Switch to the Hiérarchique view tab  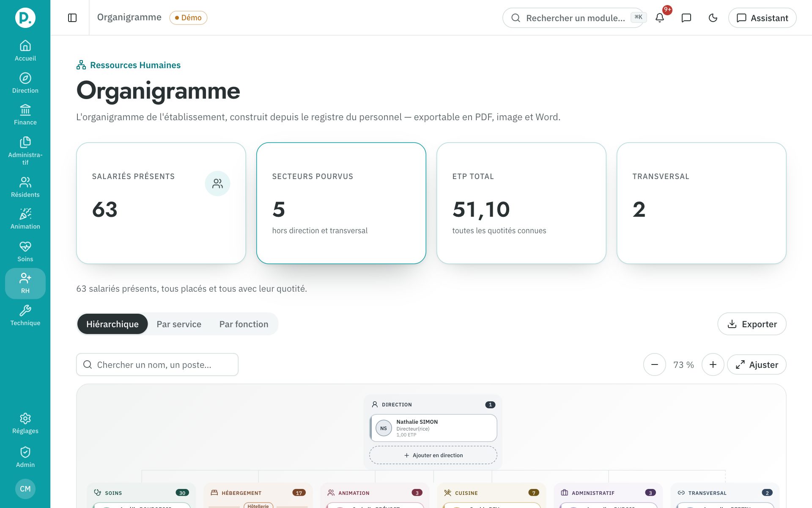pos(112,324)
